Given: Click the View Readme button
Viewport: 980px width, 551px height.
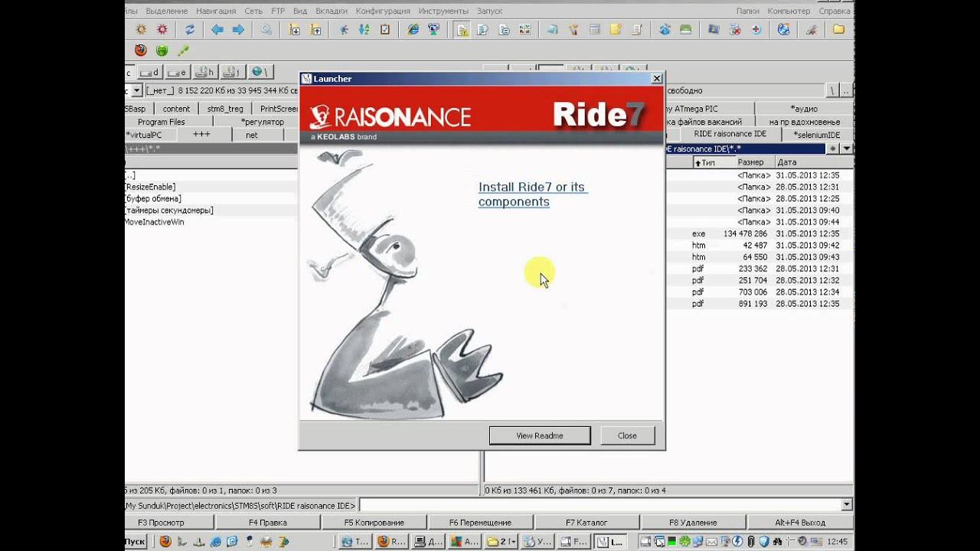Looking at the screenshot, I should (x=540, y=435).
